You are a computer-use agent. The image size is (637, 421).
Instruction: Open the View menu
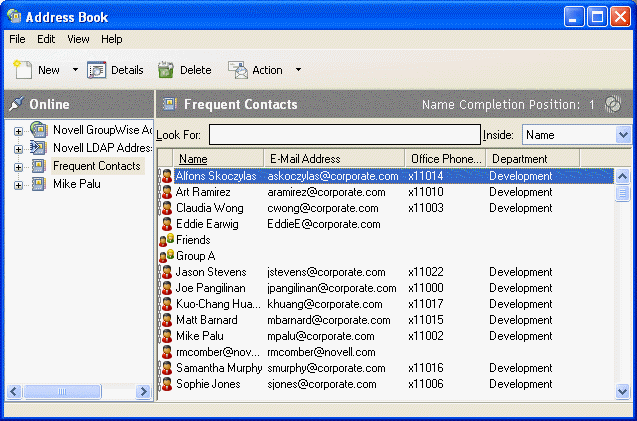point(78,39)
